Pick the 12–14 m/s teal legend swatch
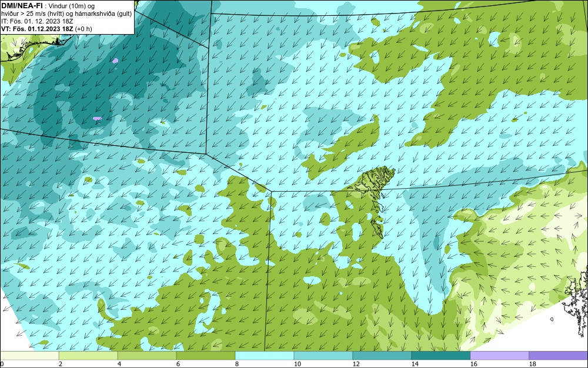This screenshot has width=588, height=368. click(x=382, y=356)
